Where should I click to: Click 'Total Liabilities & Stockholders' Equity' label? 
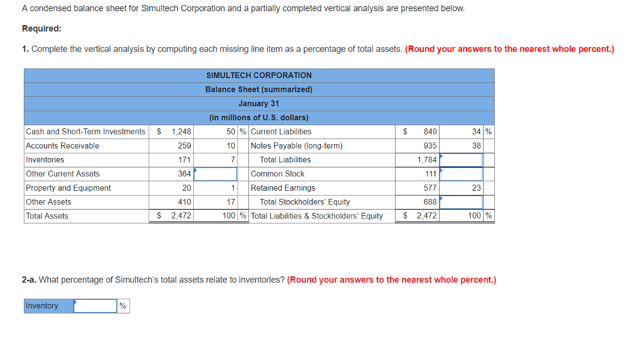[317, 216]
